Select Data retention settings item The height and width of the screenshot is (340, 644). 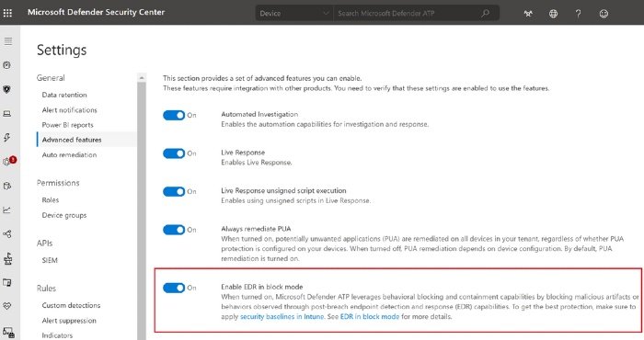pos(64,95)
